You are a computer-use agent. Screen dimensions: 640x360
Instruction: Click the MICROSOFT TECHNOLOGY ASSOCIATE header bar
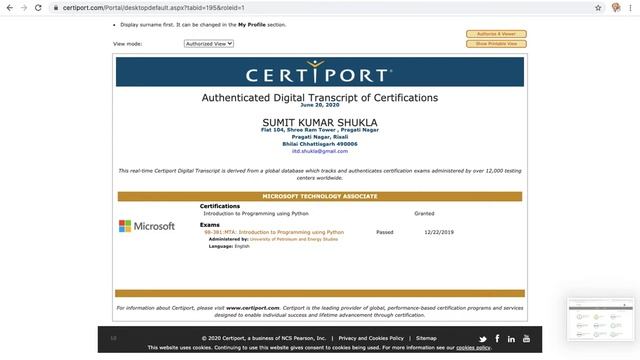320,196
